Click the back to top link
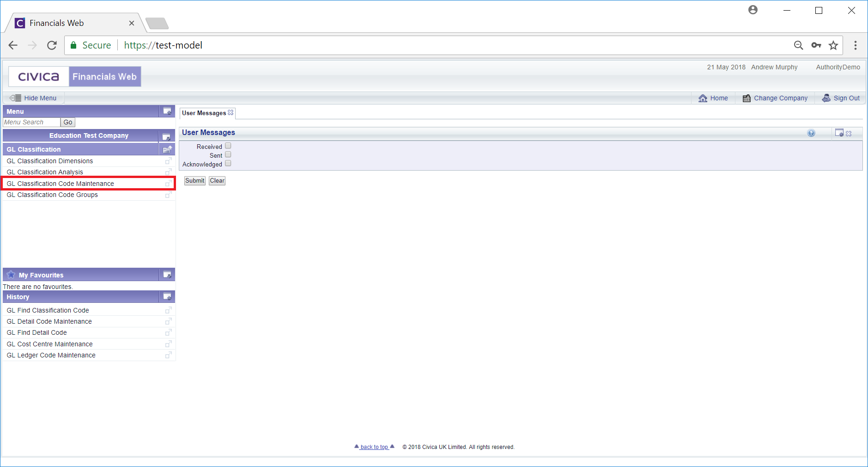868x467 pixels. pos(374,447)
